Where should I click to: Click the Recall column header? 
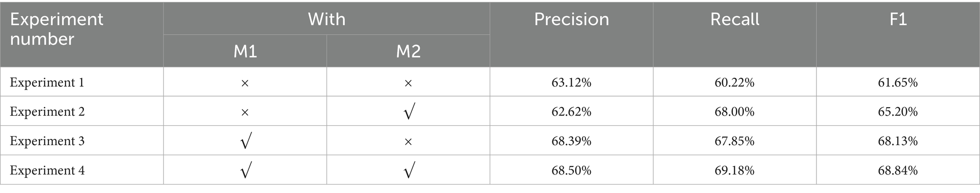734,19
